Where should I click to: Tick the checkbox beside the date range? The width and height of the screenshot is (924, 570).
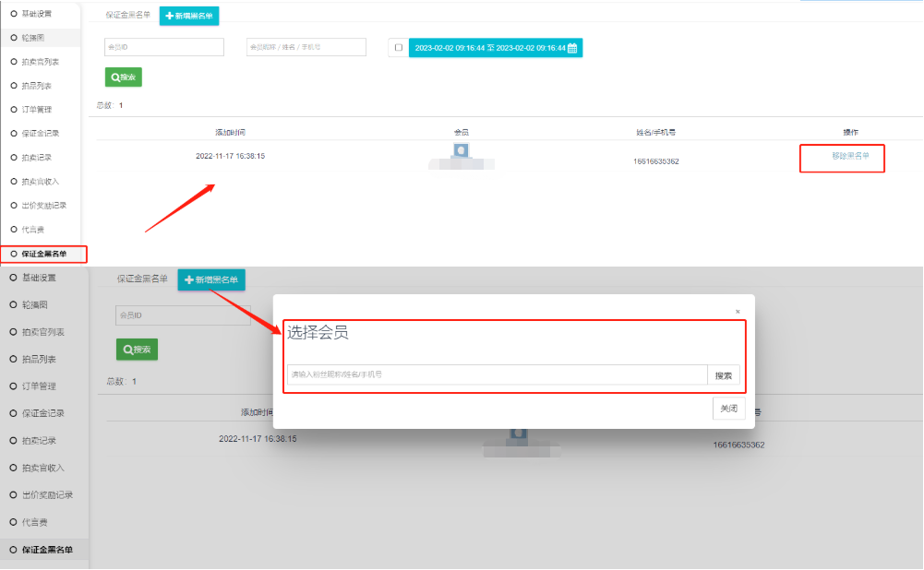398,48
